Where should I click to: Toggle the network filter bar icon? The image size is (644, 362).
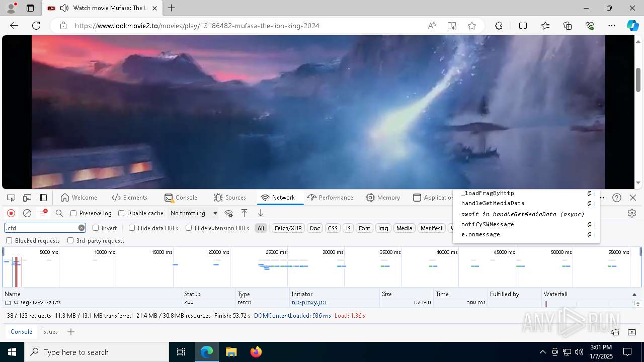coord(43,213)
